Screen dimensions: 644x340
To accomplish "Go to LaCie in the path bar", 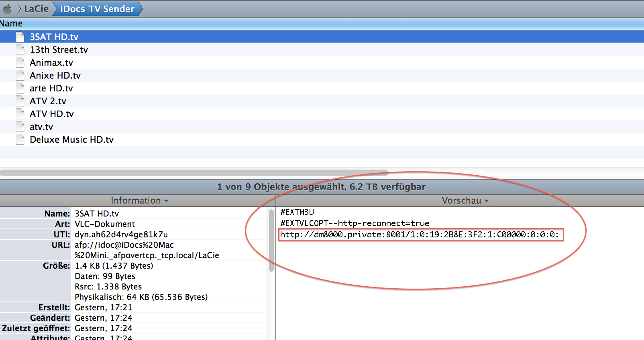I will 36,9.
